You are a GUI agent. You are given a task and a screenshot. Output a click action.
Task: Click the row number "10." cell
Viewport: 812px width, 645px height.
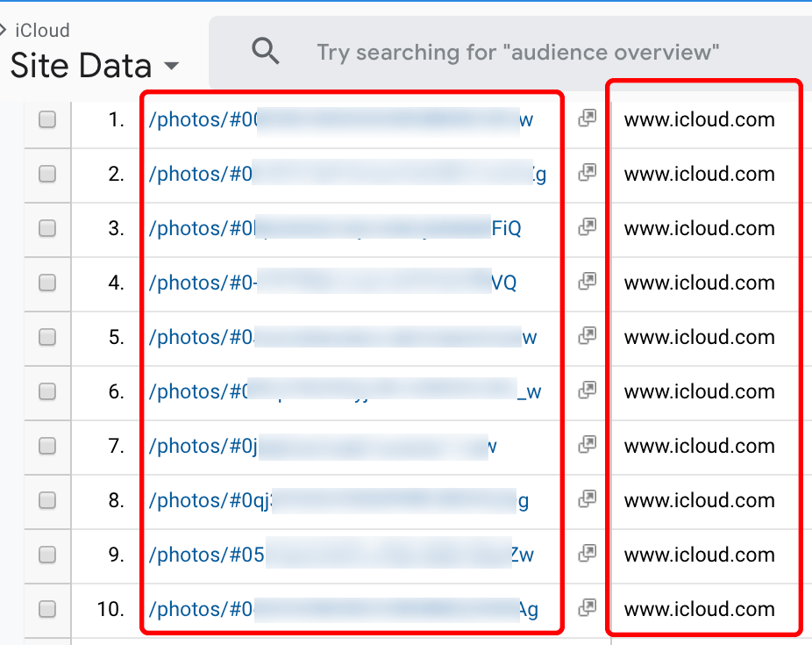coord(110,609)
